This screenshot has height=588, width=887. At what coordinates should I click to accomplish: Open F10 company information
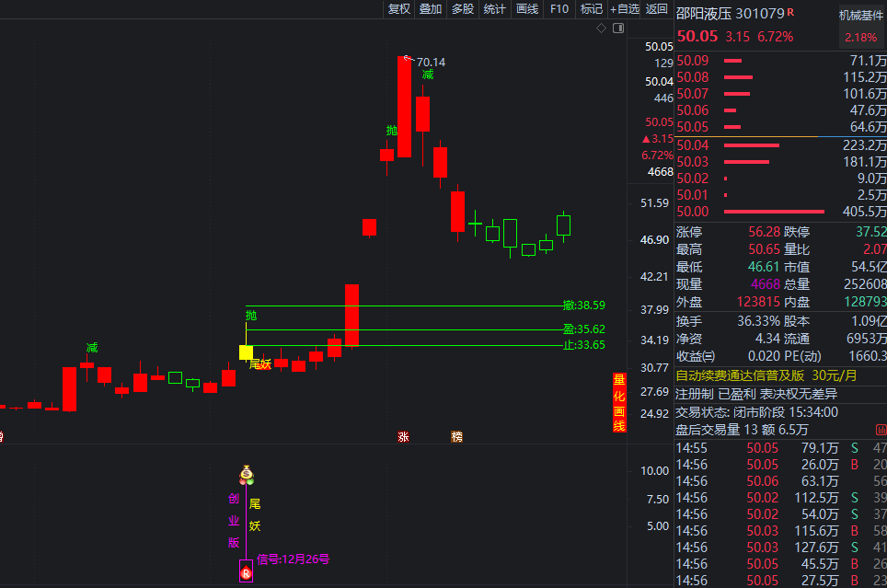tap(559, 9)
